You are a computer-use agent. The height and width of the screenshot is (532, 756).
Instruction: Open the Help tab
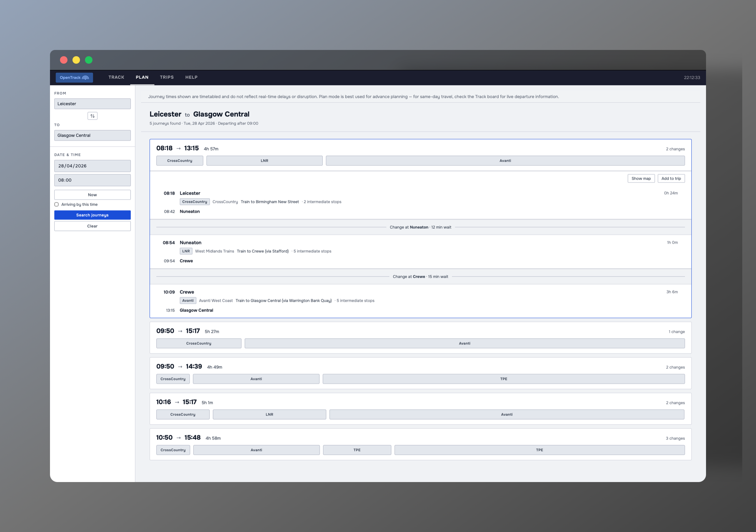(191, 77)
